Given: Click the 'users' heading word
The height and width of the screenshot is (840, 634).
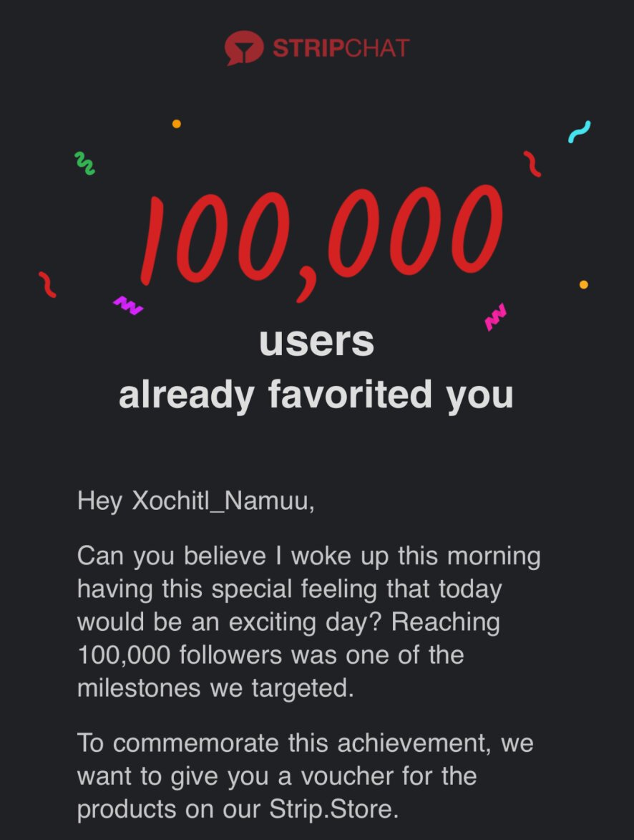Looking at the screenshot, I should (x=316, y=342).
